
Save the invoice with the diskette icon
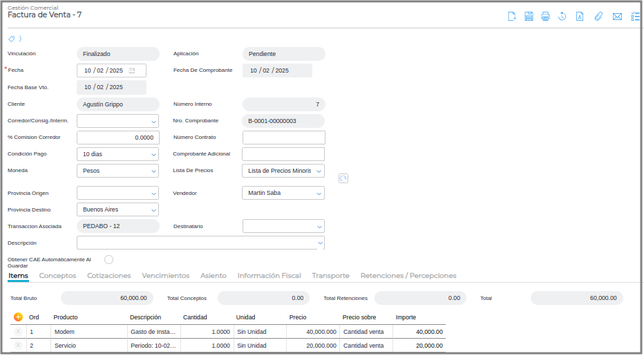(x=529, y=17)
